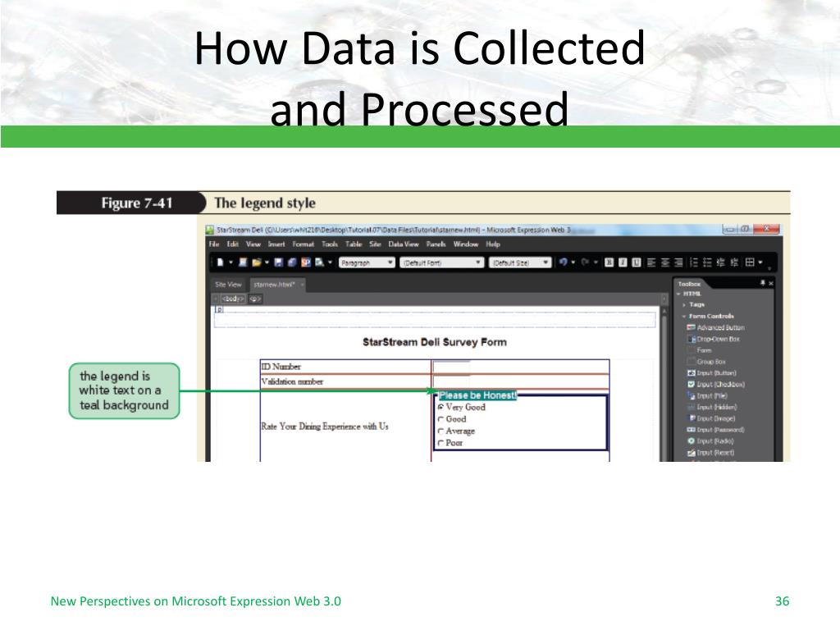
Task: Open the New Document dropdown arrow
Action: [x=231, y=262]
